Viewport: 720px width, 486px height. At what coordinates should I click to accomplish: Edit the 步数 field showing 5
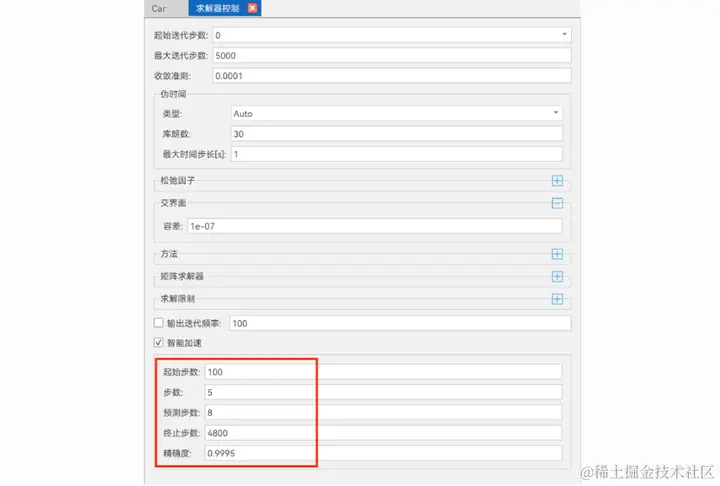point(383,392)
